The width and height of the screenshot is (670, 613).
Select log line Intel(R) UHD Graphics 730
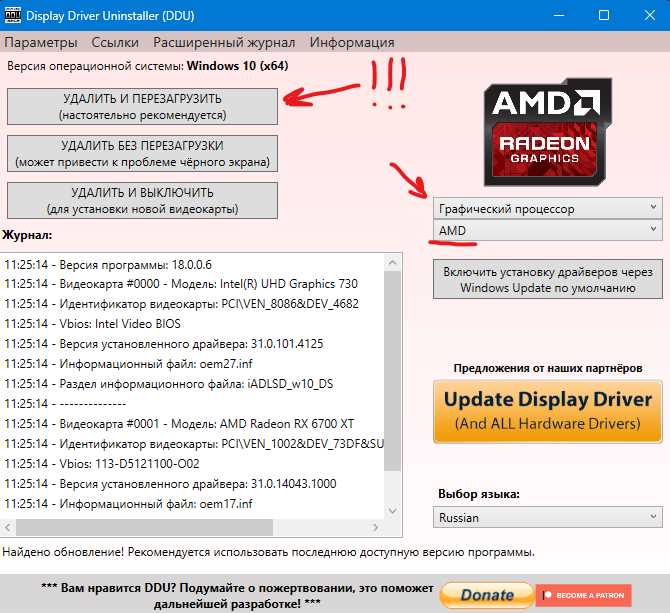click(x=181, y=284)
